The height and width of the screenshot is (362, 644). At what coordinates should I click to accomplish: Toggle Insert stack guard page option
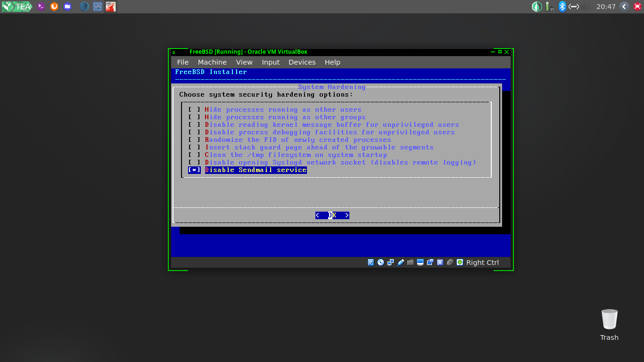pos(311,148)
